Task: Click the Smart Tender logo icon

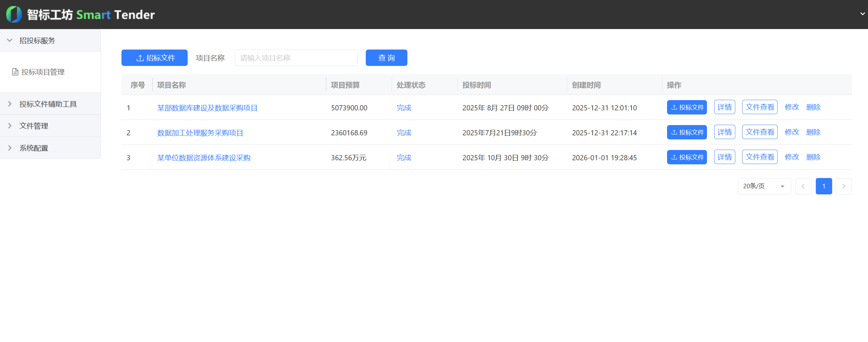Action: [14, 14]
